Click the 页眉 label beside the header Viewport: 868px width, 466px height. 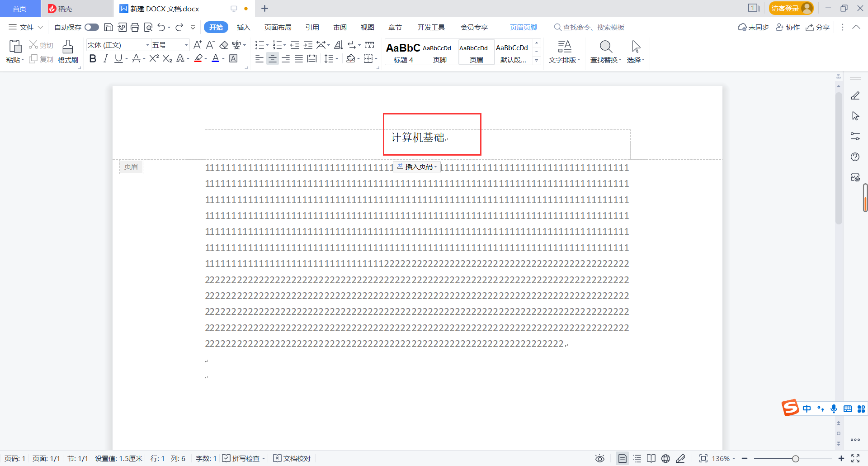coord(131,166)
